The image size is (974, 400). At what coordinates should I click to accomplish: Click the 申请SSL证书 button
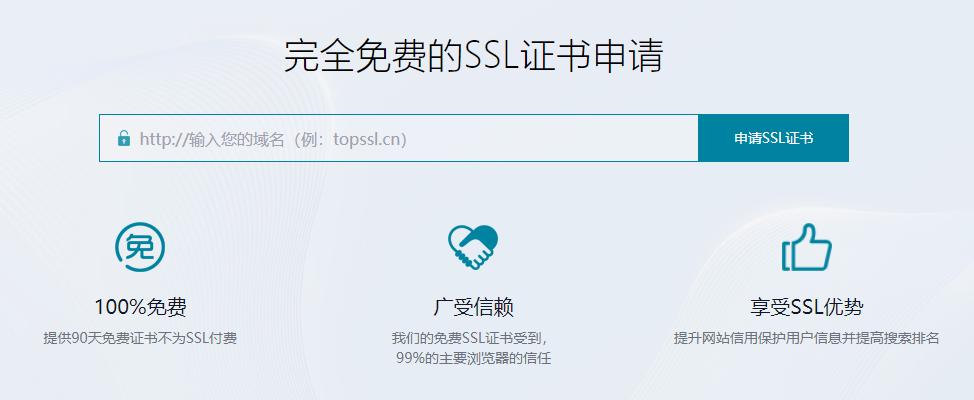tap(773, 138)
